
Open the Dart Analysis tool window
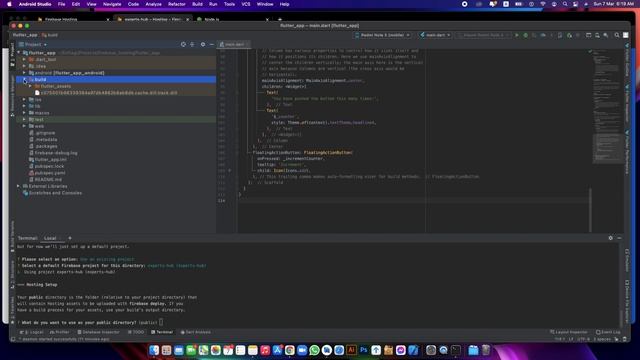click(196, 332)
